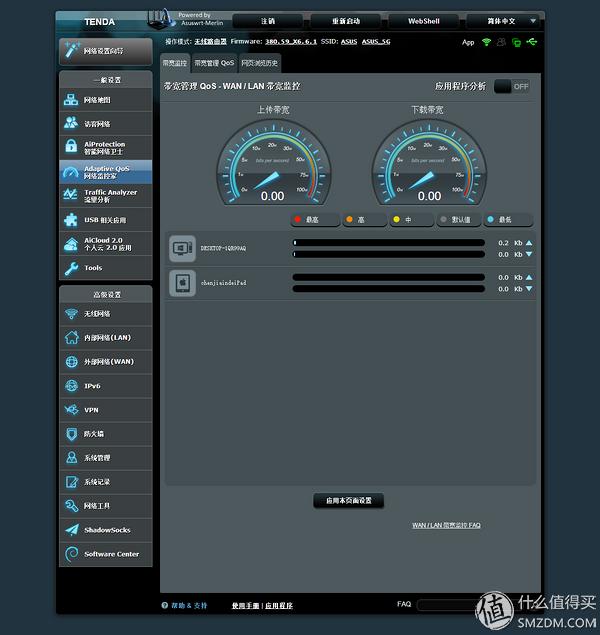The width and height of the screenshot is (600, 635).
Task: Select the red highest priority label
Action: click(310, 219)
